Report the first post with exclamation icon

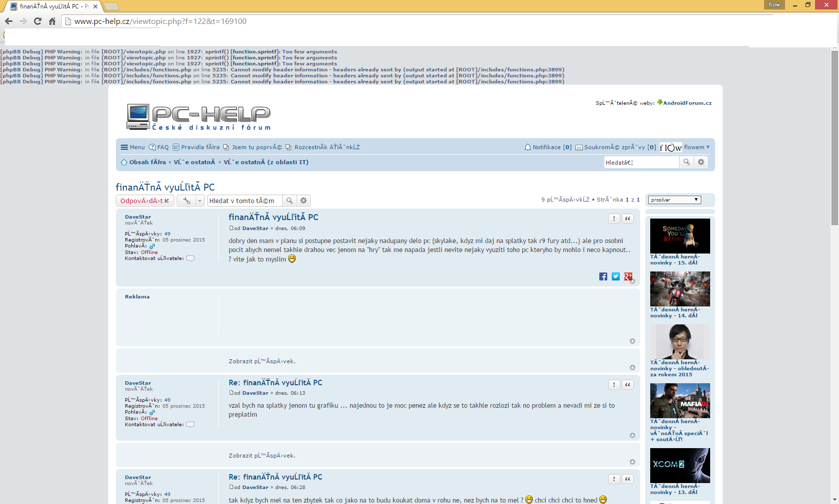614,219
